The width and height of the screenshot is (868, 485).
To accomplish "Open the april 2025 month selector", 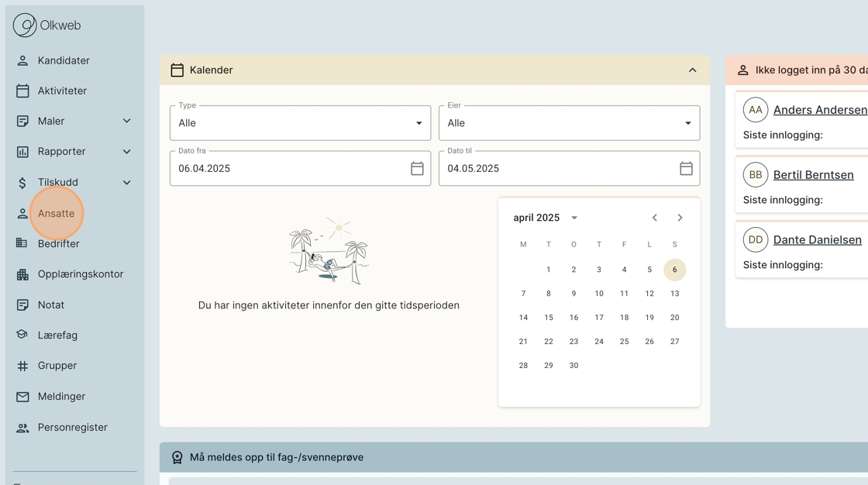I will click(x=546, y=218).
